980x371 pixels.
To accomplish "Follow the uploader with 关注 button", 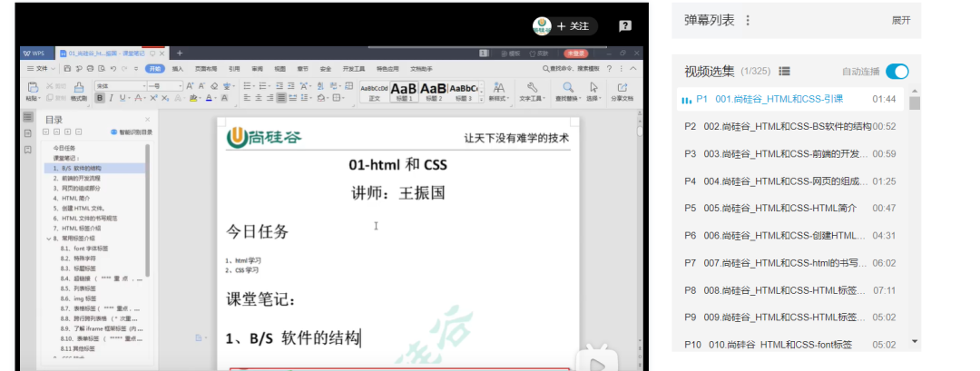I will point(573,26).
